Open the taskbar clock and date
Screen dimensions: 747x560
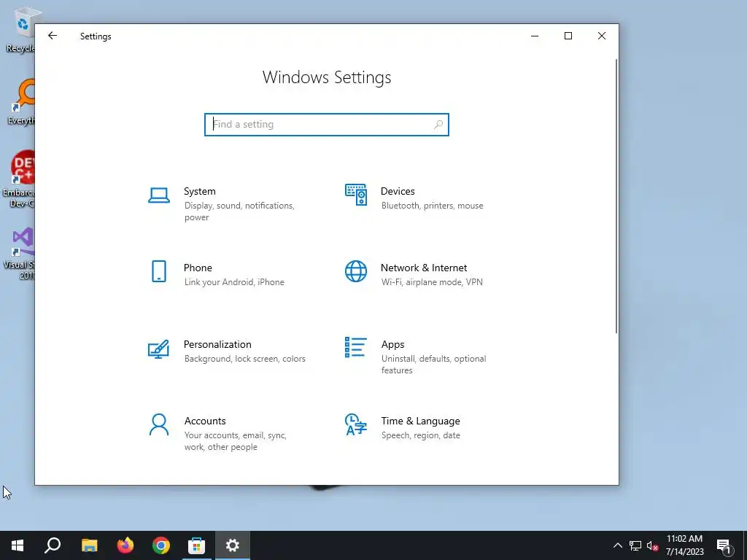(684, 545)
